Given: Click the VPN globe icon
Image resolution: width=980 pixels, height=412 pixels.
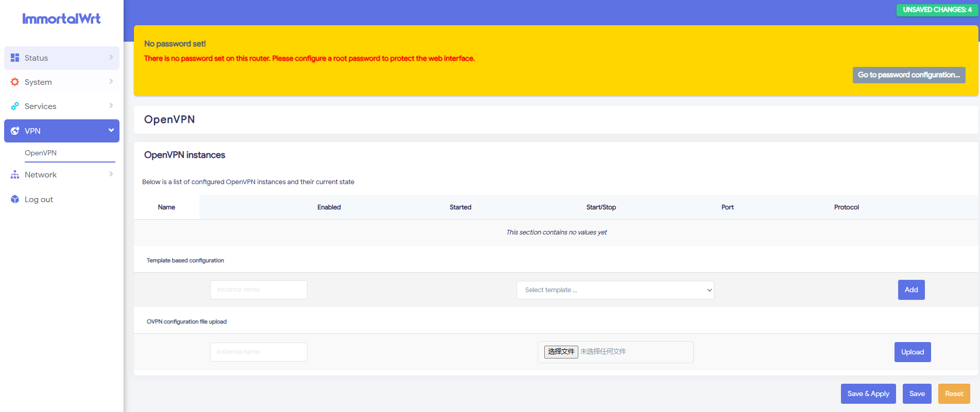Looking at the screenshot, I should tap(15, 131).
